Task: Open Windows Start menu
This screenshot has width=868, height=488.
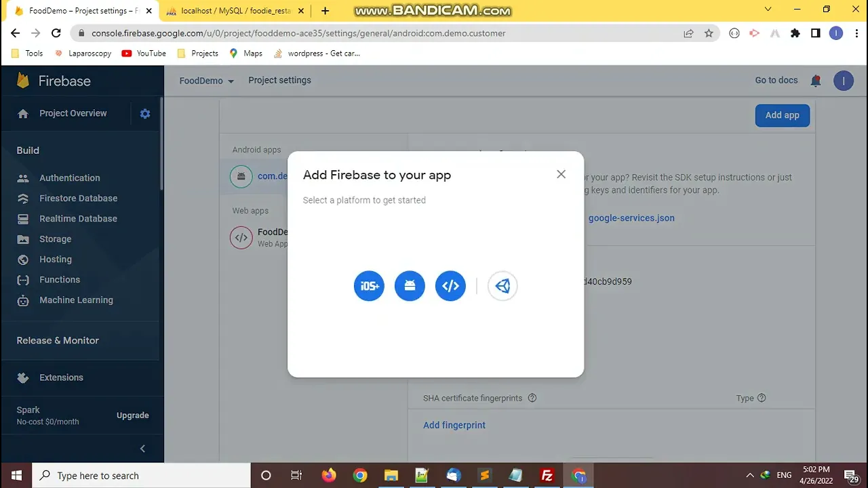Action: (x=16, y=475)
